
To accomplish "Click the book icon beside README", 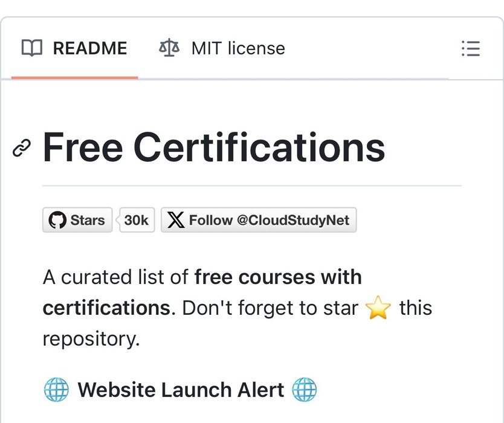I will 32,48.
